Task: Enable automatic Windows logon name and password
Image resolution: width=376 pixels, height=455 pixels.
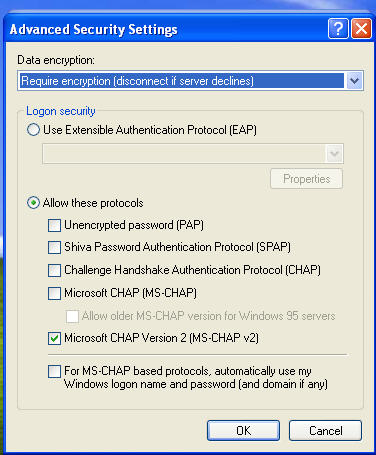Action: 54,371
